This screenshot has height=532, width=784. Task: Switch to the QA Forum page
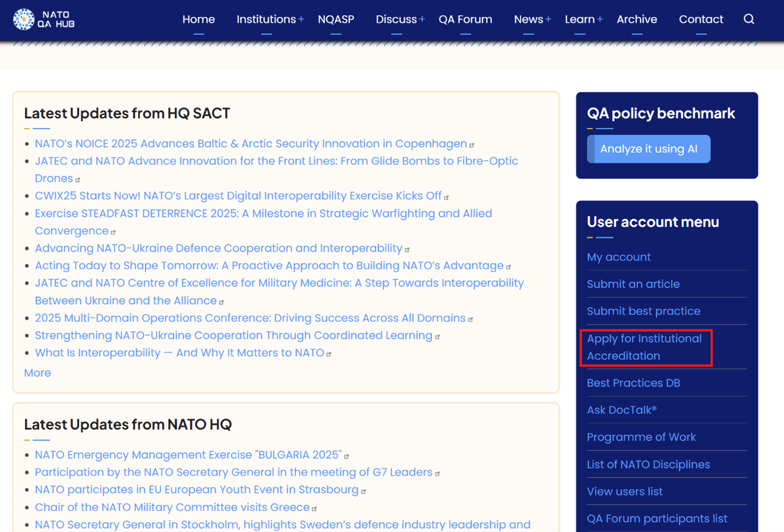point(465,19)
